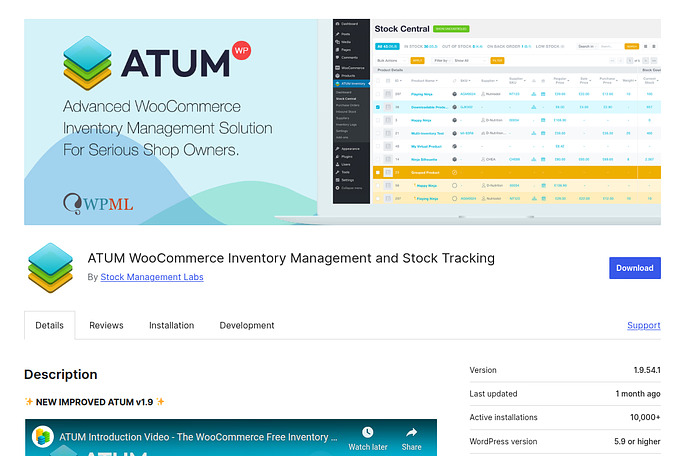The height and width of the screenshot is (456, 684).
Task: Click the Watch later clock icon on video
Action: pyautogui.click(x=368, y=432)
